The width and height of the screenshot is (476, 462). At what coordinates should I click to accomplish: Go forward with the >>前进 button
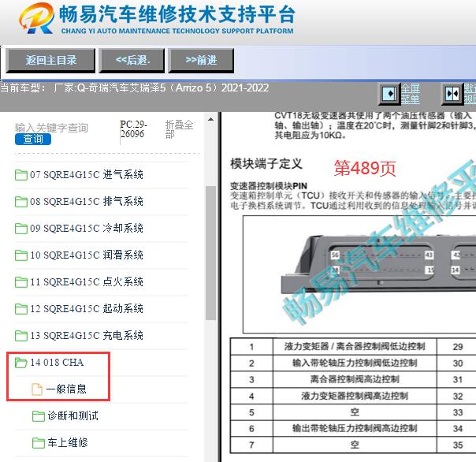click(x=201, y=61)
